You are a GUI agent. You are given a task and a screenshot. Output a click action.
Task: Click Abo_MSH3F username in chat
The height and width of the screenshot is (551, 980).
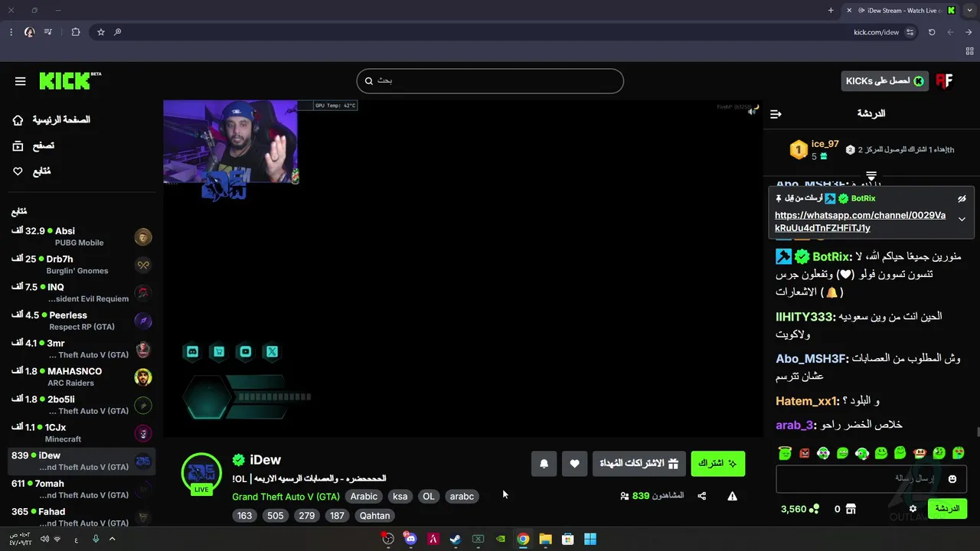coord(811,359)
